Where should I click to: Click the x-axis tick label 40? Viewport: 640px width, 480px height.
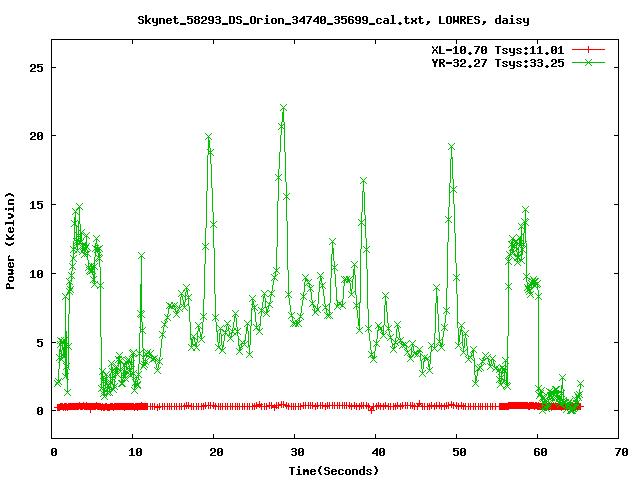(378, 452)
